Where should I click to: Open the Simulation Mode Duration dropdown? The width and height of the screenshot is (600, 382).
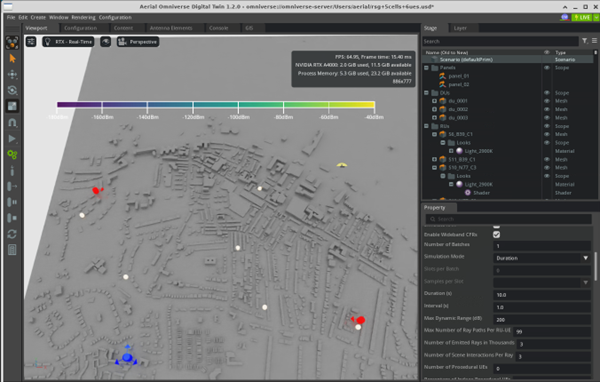pyautogui.click(x=542, y=258)
